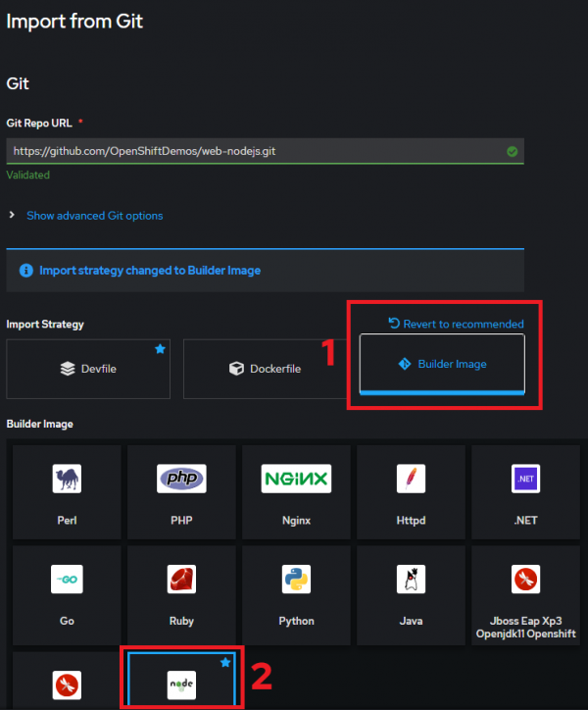588x710 pixels.
Task: Click the green validated checkmark icon
Action: pos(512,151)
